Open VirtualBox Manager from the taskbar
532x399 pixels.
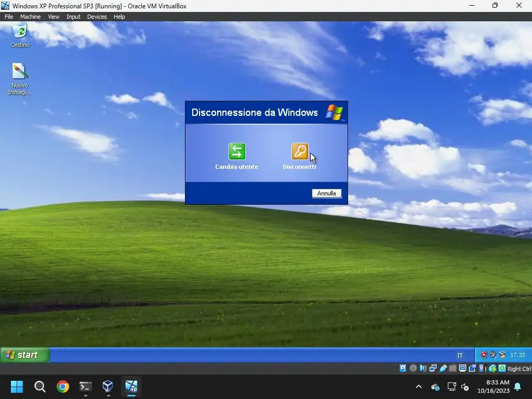tap(108, 387)
